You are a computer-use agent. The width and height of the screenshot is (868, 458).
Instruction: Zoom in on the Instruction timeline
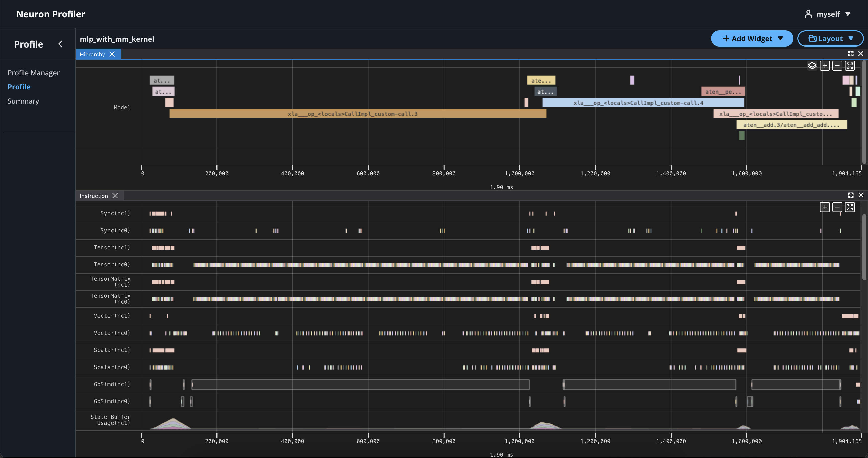(x=825, y=207)
